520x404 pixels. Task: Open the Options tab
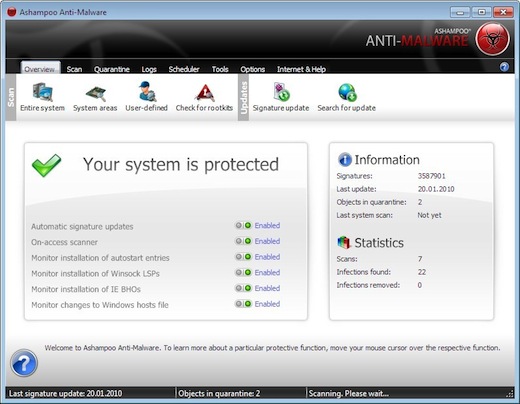coord(253,69)
